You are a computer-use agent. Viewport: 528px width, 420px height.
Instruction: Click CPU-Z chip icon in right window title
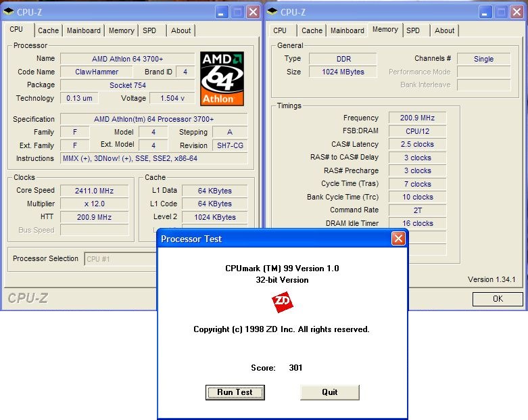pyautogui.click(x=272, y=12)
